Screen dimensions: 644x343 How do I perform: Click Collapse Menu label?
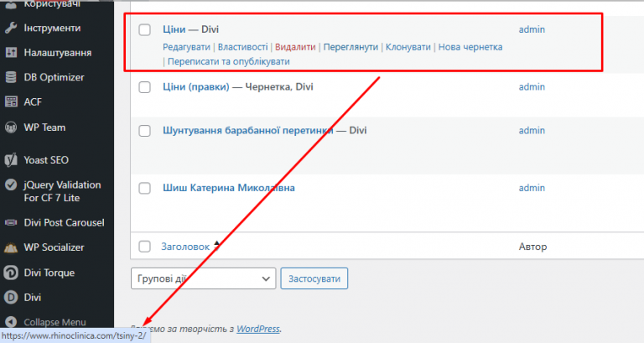coord(55,322)
